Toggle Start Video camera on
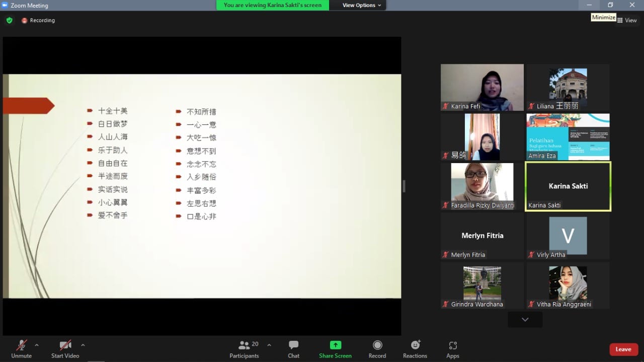This screenshot has width=644, height=362. coord(65,348)
